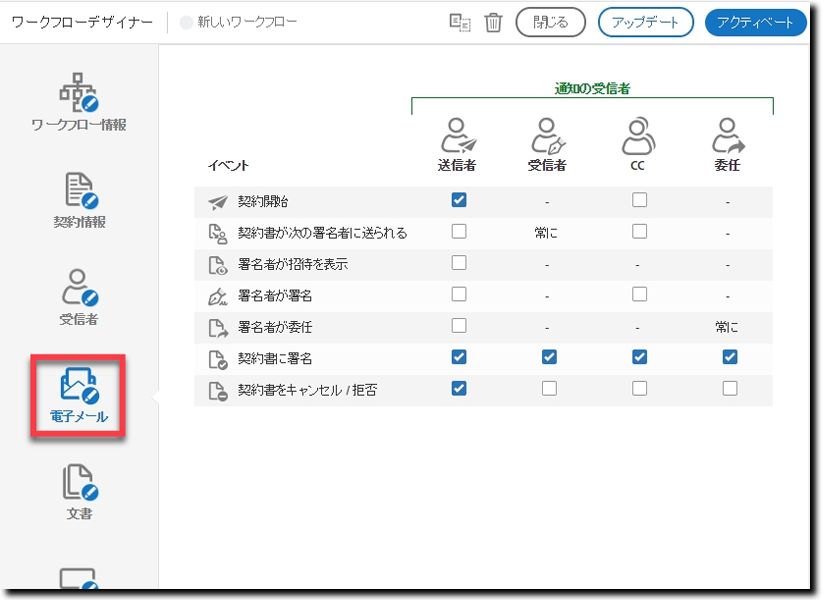
Task: Click 常に in the 委任 column
Action: coord(727,327)
